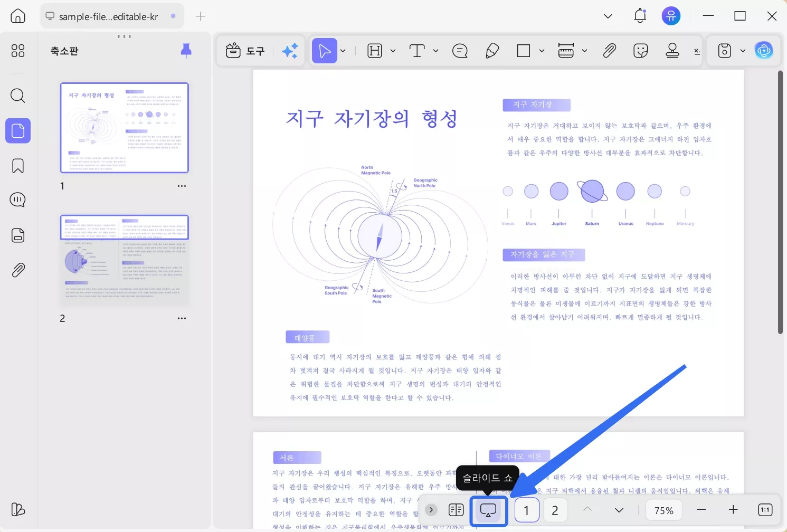Select the pencil drawing tool
787x532 pixels.
coord(492,51)
